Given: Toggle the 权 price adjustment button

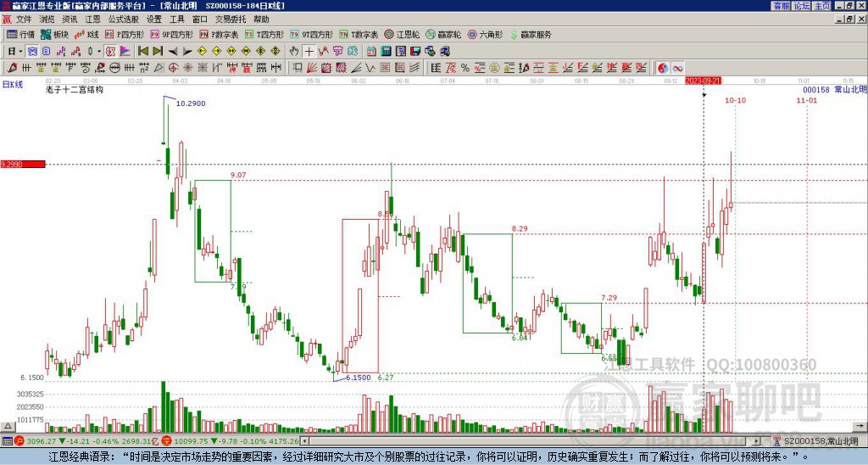Looking at the screenshot, I should coord(110,52).
